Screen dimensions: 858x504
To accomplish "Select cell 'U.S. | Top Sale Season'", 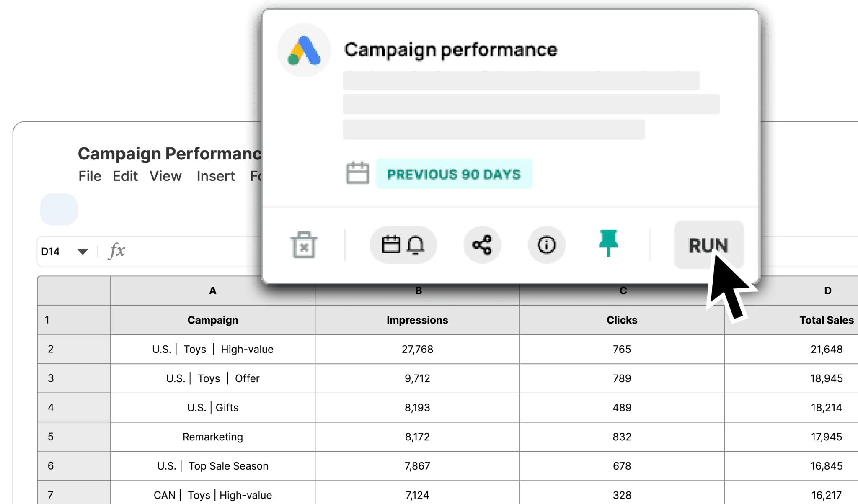I will pyautogui.click(x=213, y=466).
